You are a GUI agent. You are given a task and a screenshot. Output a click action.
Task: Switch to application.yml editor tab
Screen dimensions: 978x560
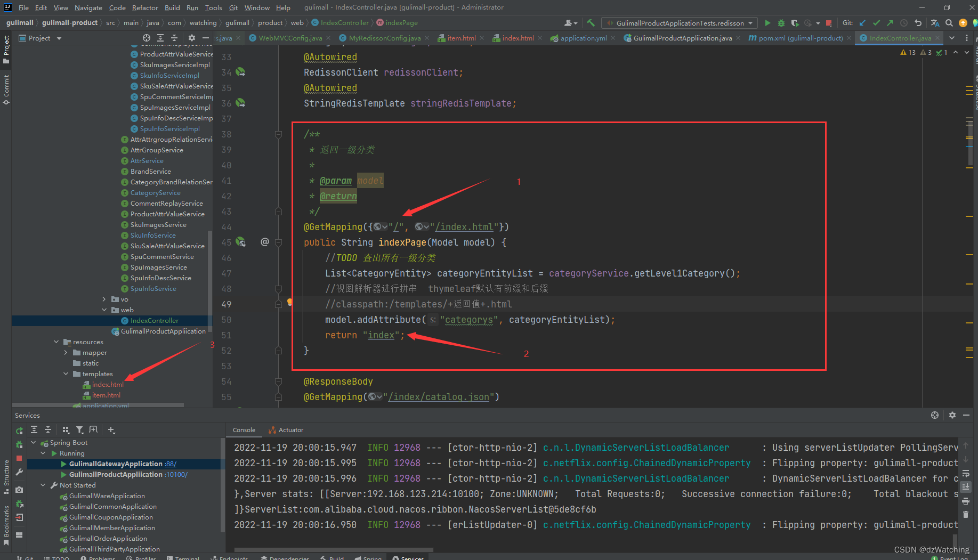click(583, 38)
